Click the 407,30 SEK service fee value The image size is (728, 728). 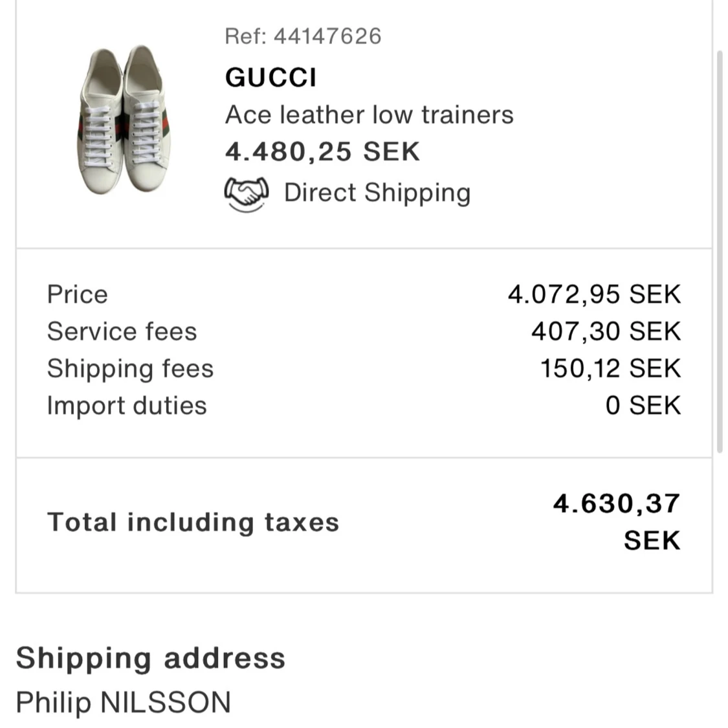pyautogui.click(x=605, y=331)
